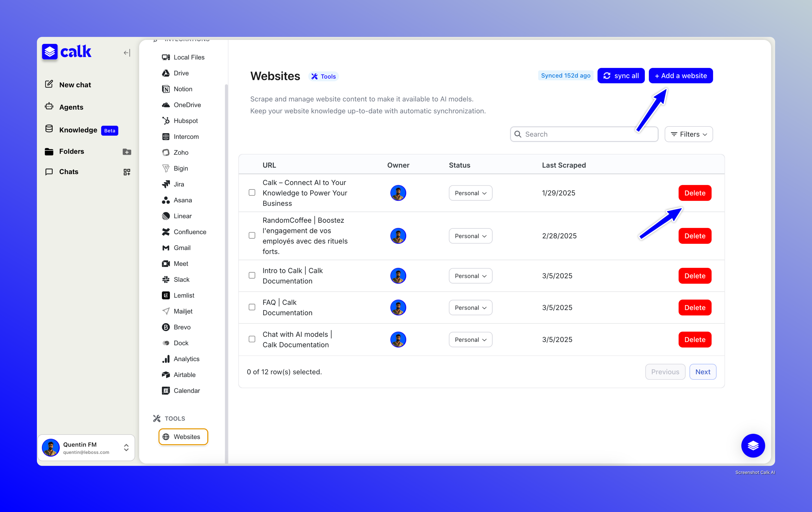Viewport: 812px width, 512px height.
Task: Delete the Calk Connect AI website row
Action: coord(695,193)
